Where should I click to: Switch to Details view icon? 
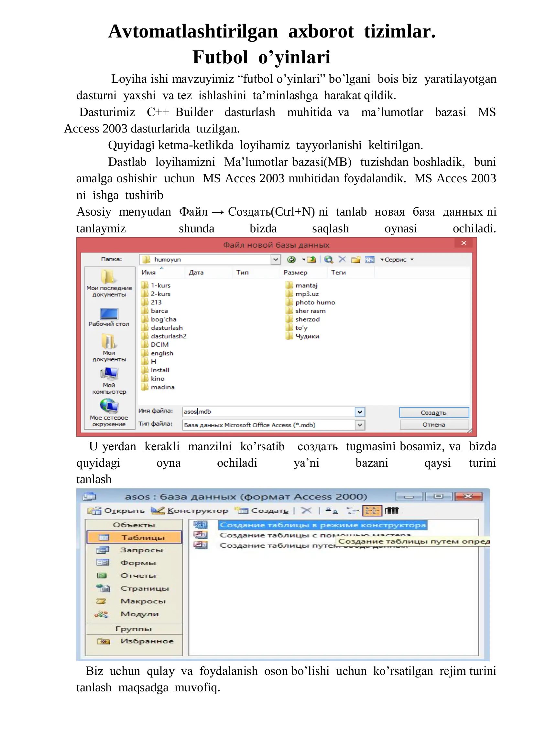click(391, 511)
